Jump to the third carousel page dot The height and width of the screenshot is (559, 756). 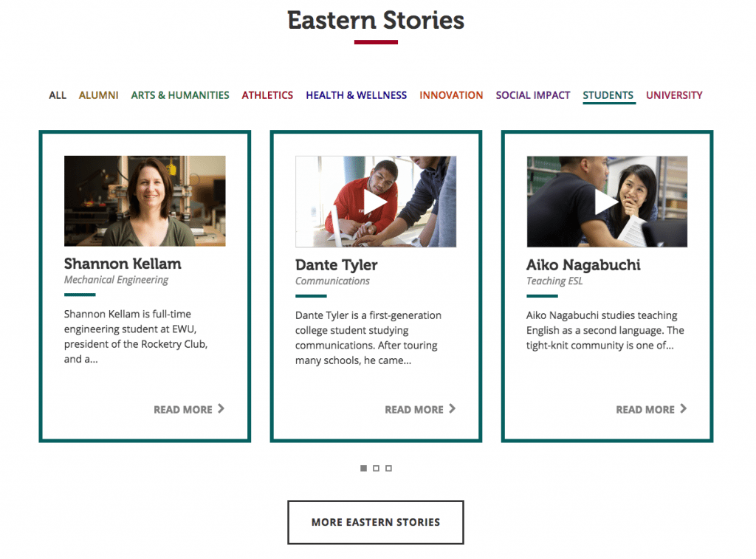click(388, 468)
